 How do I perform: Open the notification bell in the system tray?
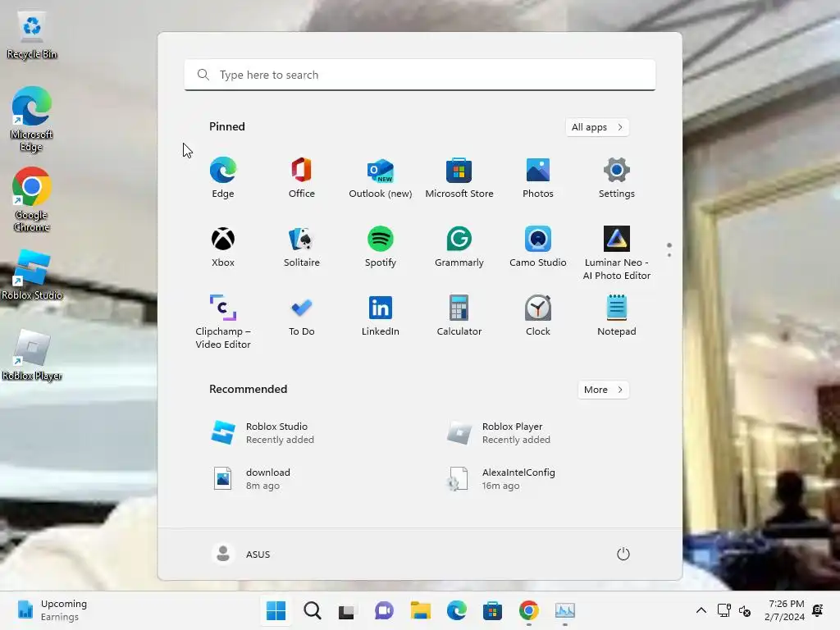click(818, 610)
